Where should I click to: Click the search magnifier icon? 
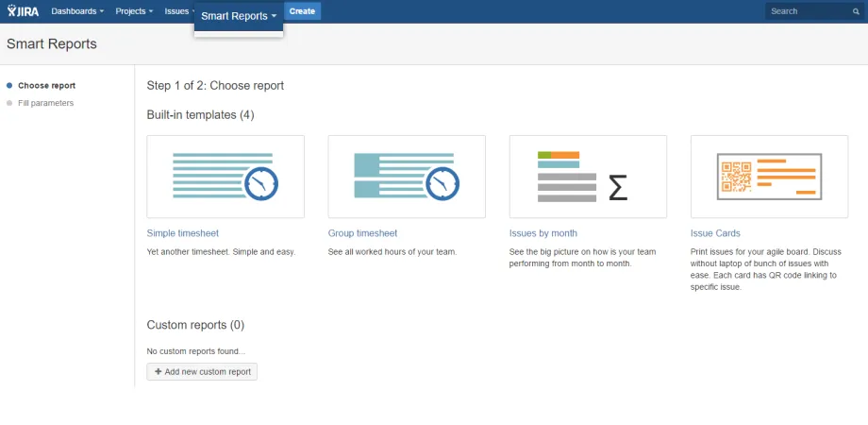[x=856, y=11]
